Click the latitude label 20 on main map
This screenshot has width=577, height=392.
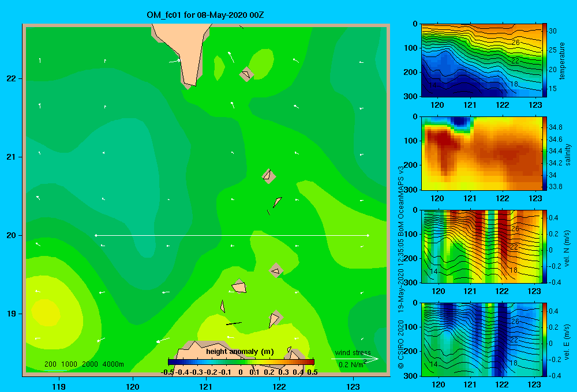pos(12,235)
